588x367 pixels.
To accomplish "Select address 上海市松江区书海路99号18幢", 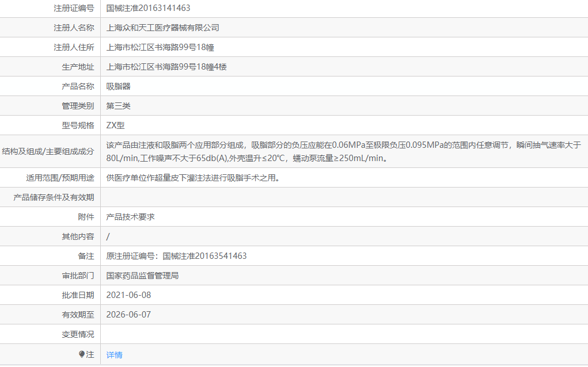I will [160, 47].
